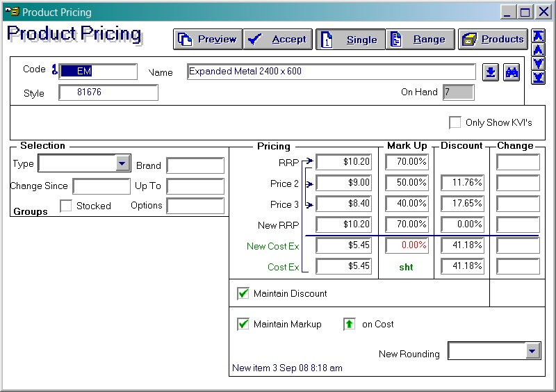
Task: Click the RRP Change field
Action: click(518, 162)
